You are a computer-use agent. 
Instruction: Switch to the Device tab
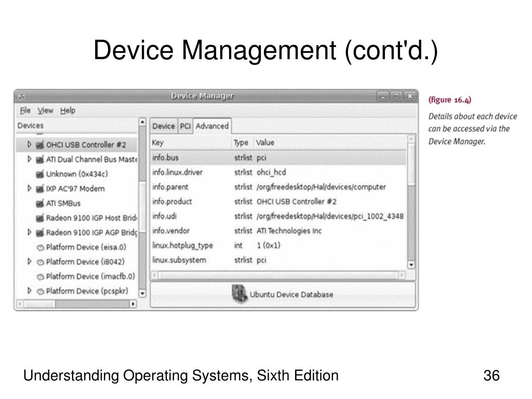tap(164, 126)
